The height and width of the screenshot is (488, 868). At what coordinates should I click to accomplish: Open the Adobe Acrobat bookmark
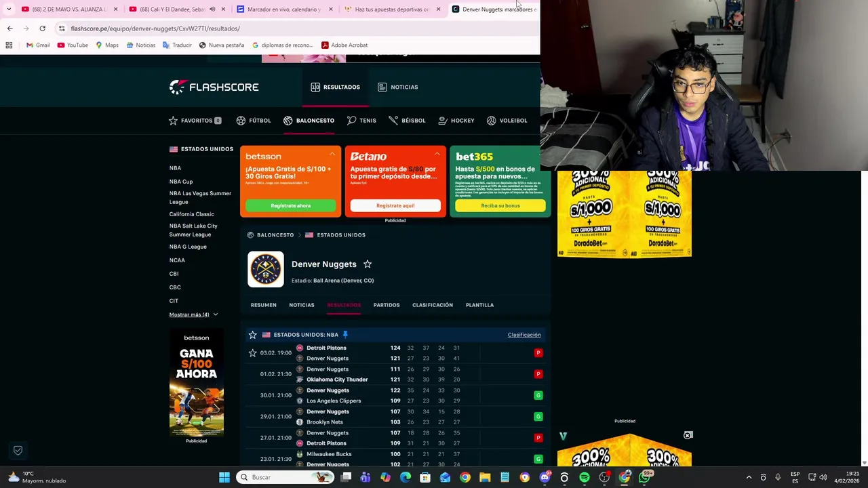(344, 45)
